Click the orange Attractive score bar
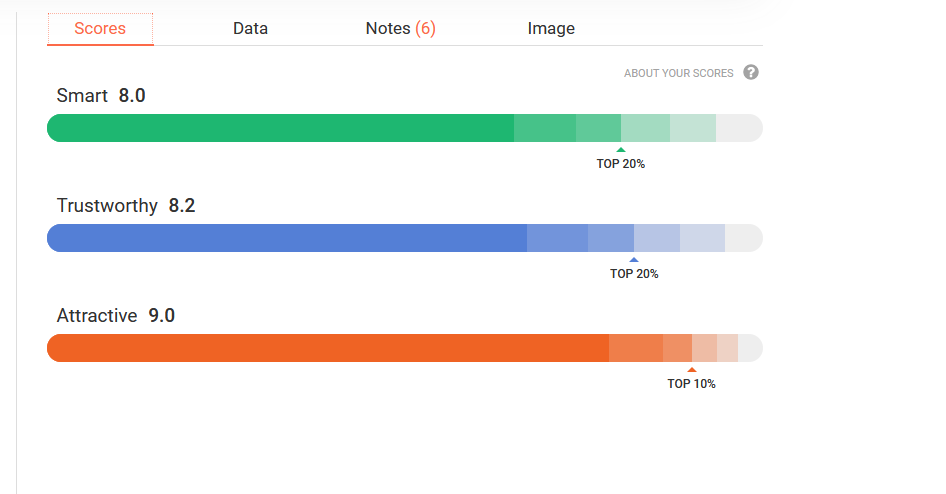The image size is (946, 494). 405,348
